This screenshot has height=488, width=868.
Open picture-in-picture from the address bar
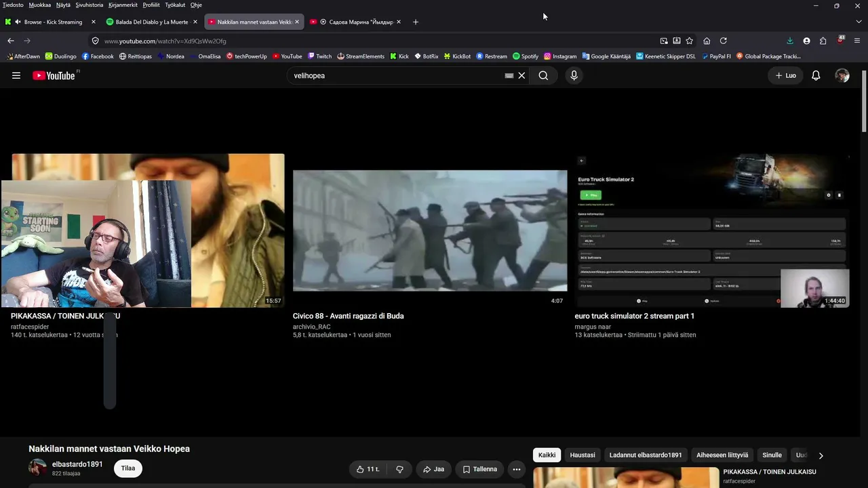tap(664, 41)
